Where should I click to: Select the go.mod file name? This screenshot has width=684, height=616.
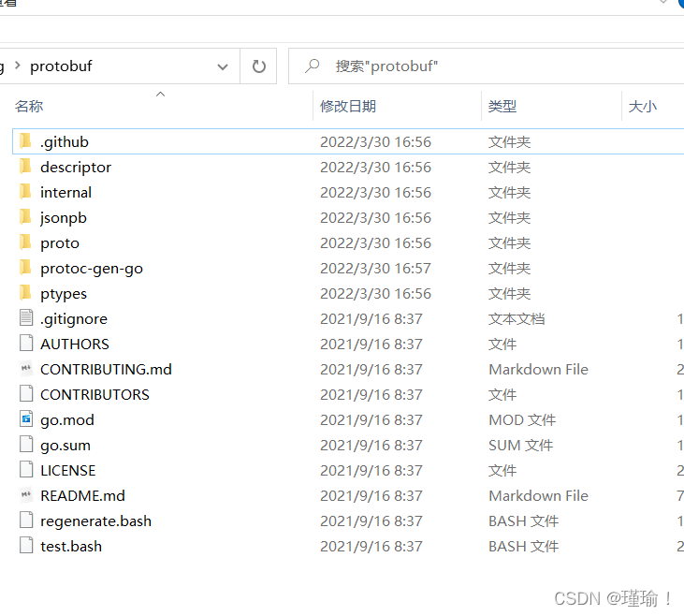pos(67,420)
